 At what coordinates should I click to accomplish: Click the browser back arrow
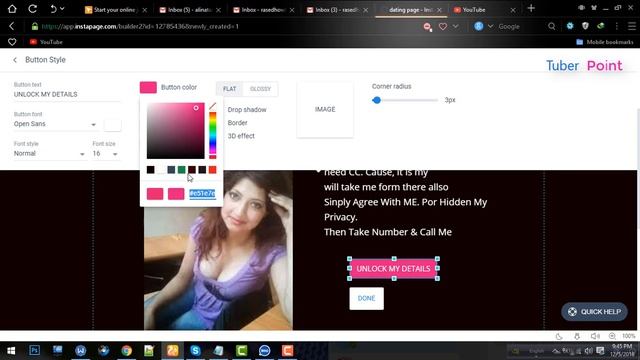(11, 26)
